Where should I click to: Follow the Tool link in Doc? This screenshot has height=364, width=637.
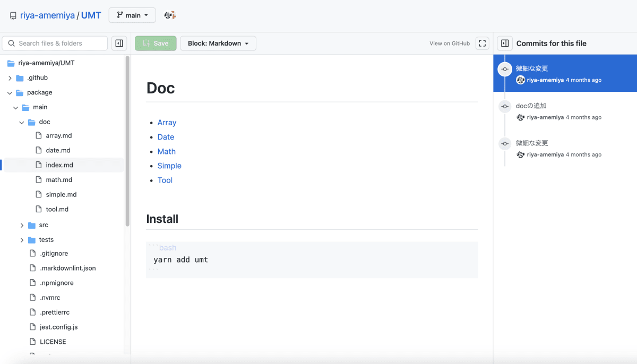165,180
